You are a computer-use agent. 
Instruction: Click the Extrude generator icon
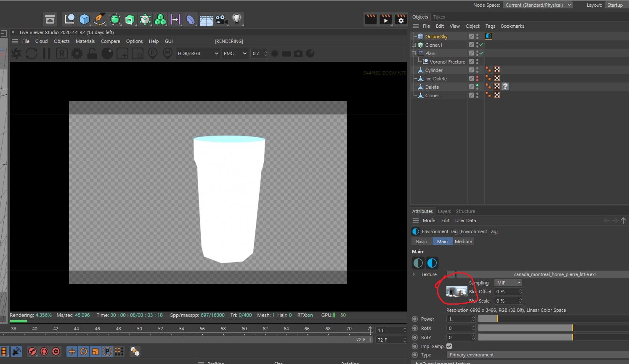point(130,19)
